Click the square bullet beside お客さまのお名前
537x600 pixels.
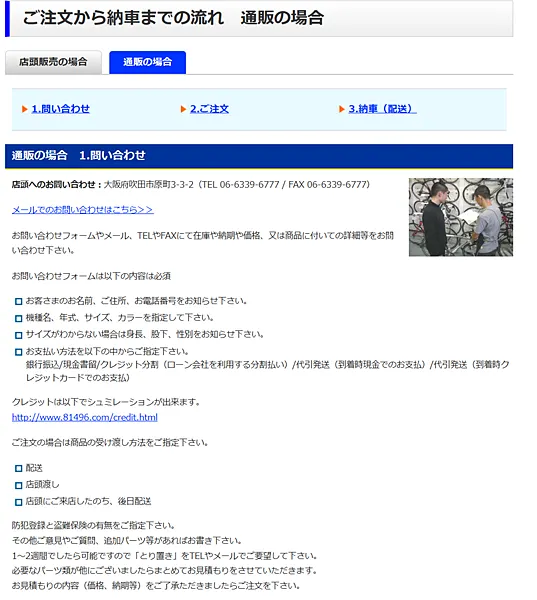click(18, 302)
